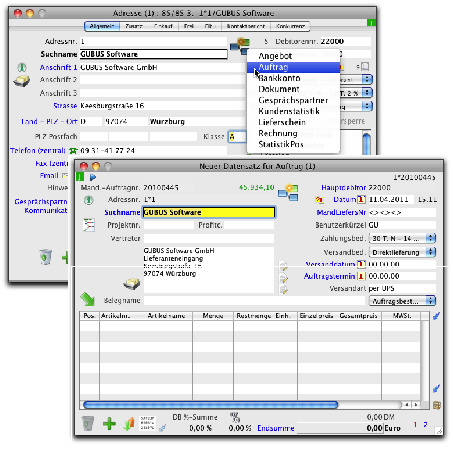Image resolution: width=453 pixels, height=456 pixels.
Task: Open the Datum calendar picker button
Action: (x=361, y=199)
